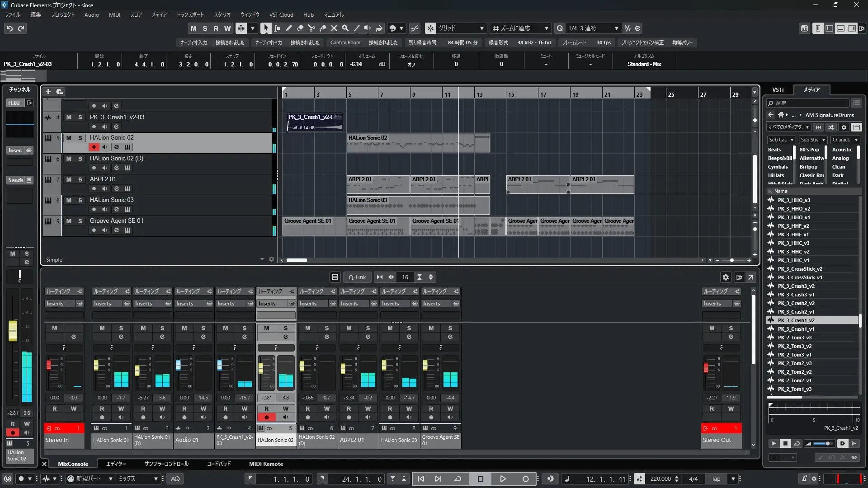Select the Glue tool

coord(322,28)
